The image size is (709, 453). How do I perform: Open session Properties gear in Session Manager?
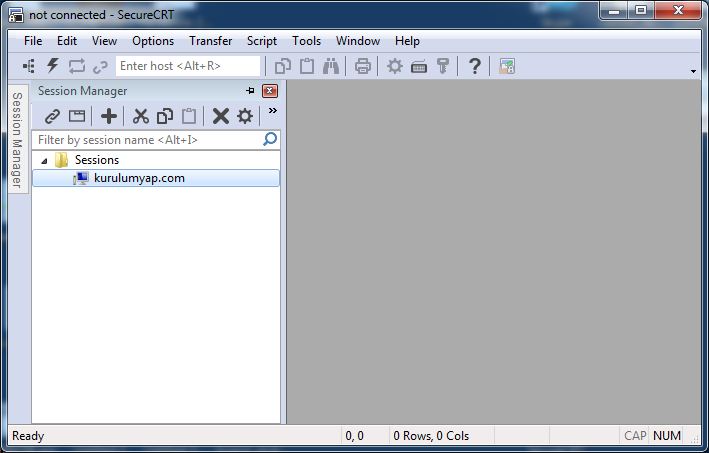point(245,116)
